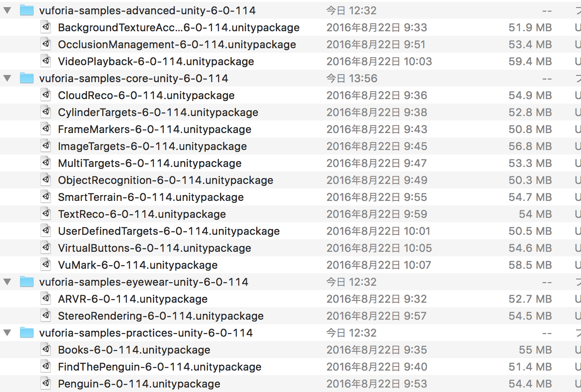581x392 pixels.
Task: Click date 2016年8月22日 10:07 for VuMark
Action: pos(379,265)
